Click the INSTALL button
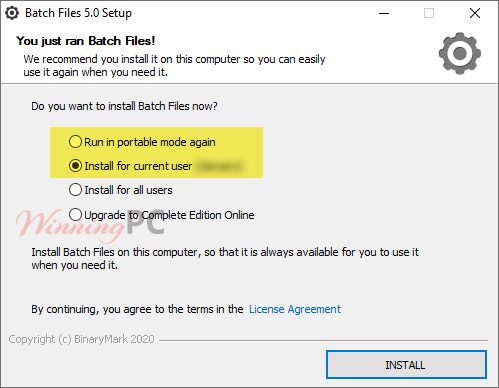The height and width of the screenshot is (388, 499). (406, 365)
